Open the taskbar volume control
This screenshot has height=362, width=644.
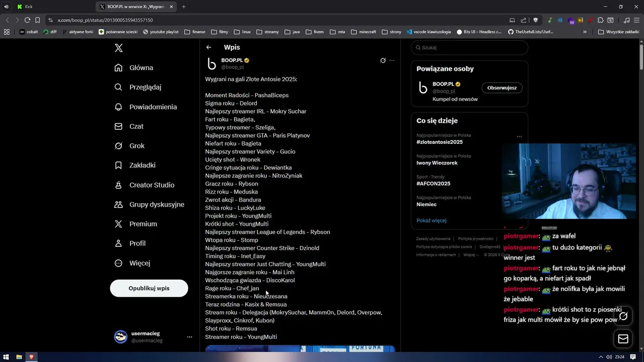pyautogui.click(x=609, y=357)
